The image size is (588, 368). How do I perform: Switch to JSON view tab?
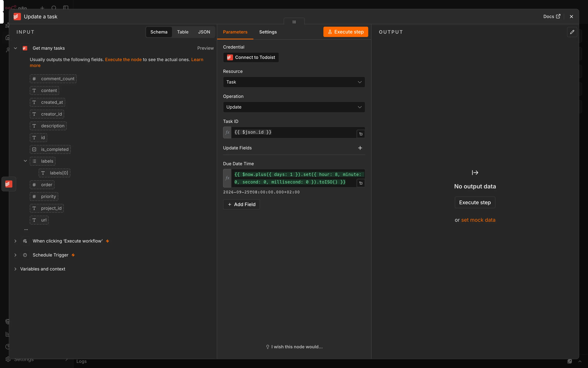click(204, 32)
